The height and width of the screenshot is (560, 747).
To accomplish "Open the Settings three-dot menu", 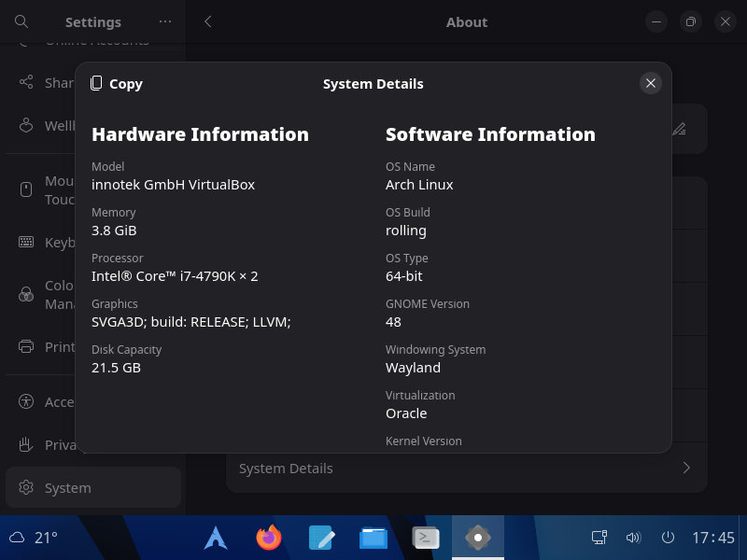I will [x=165, y=21].
